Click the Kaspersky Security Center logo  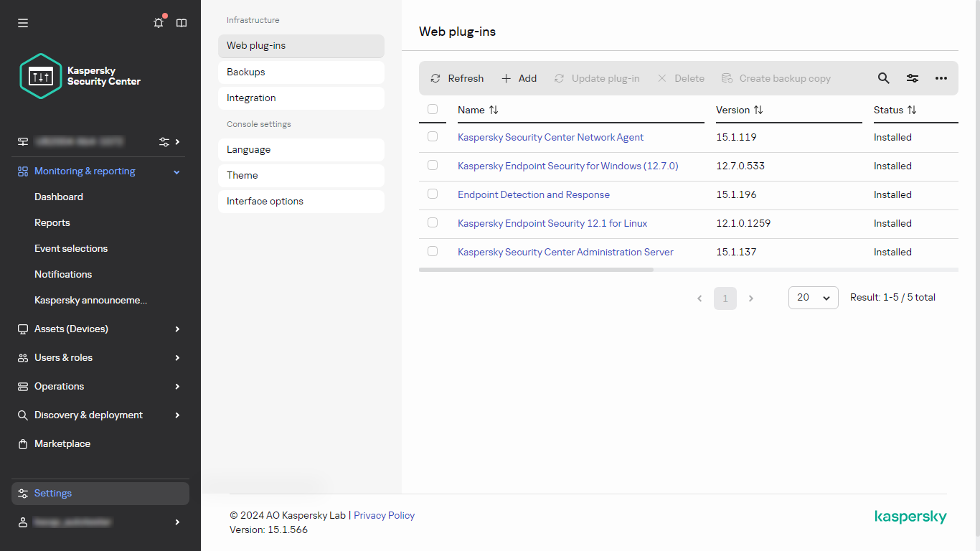click(x=80, y=76)
